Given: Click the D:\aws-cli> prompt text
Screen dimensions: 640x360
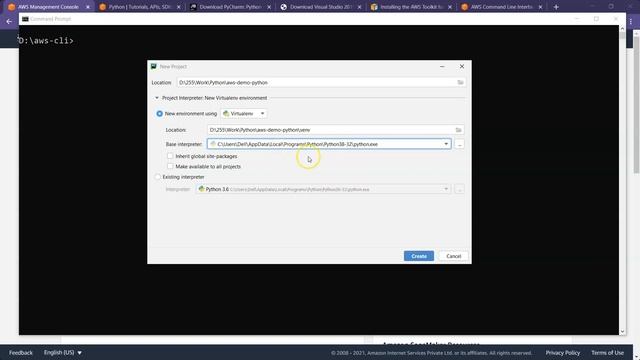Looking at the screenshot, I should 46,41.
